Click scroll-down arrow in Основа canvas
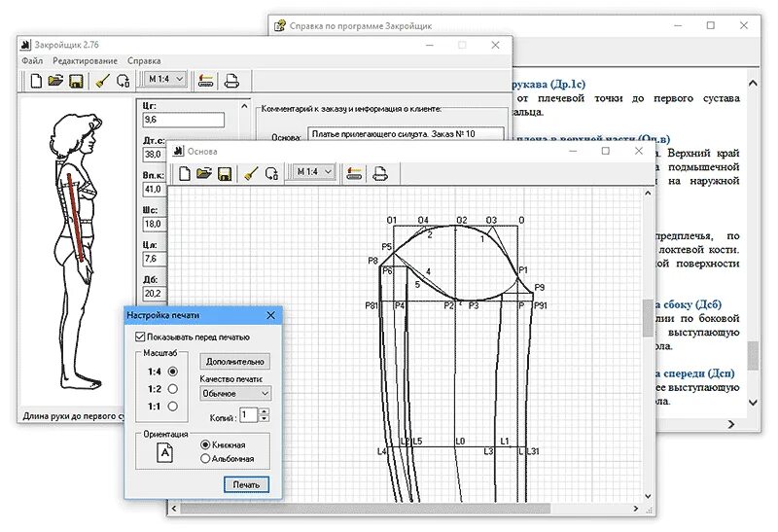 [648, 496]
